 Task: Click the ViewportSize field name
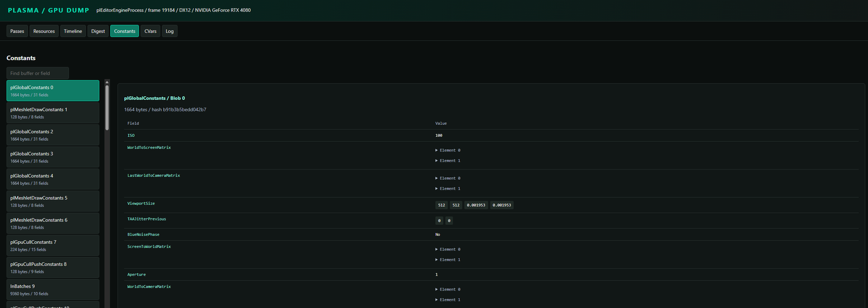tap(141, 203)
